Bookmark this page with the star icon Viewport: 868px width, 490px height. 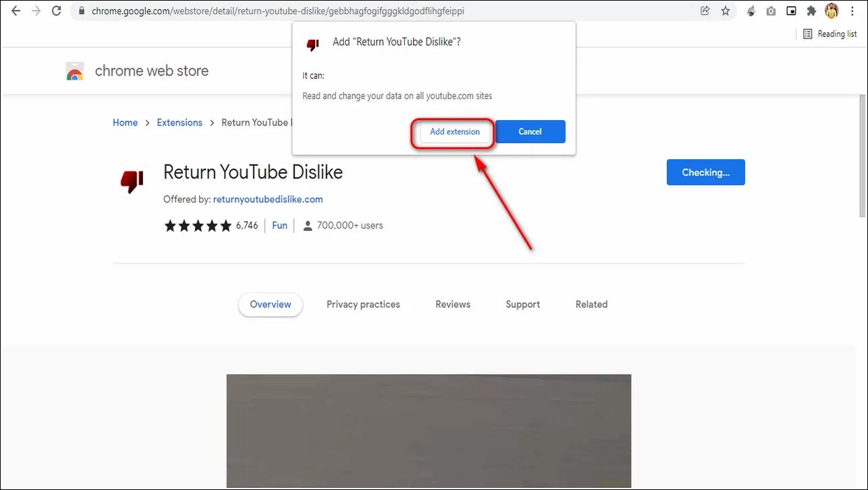coord(726,11)
